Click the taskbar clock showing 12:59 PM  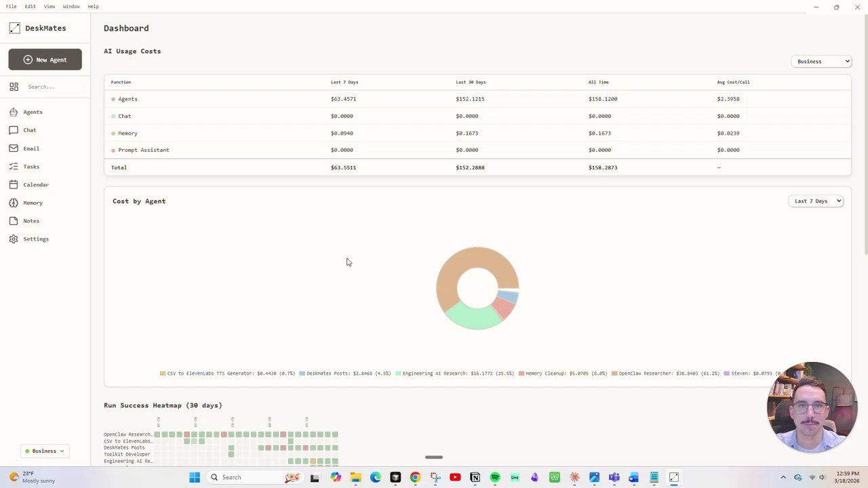(848, 477)
